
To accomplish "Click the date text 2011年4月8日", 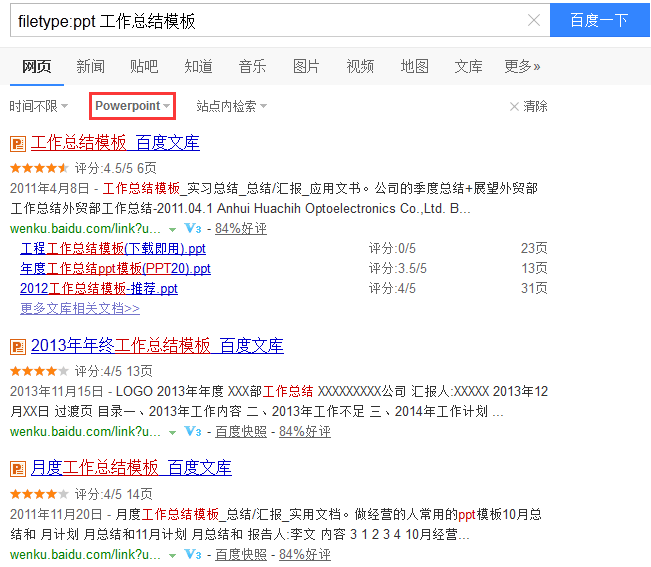I will [50, 188].
